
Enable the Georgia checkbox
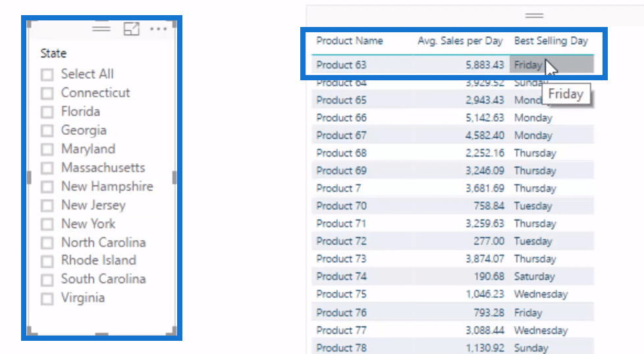coord(47,131)
